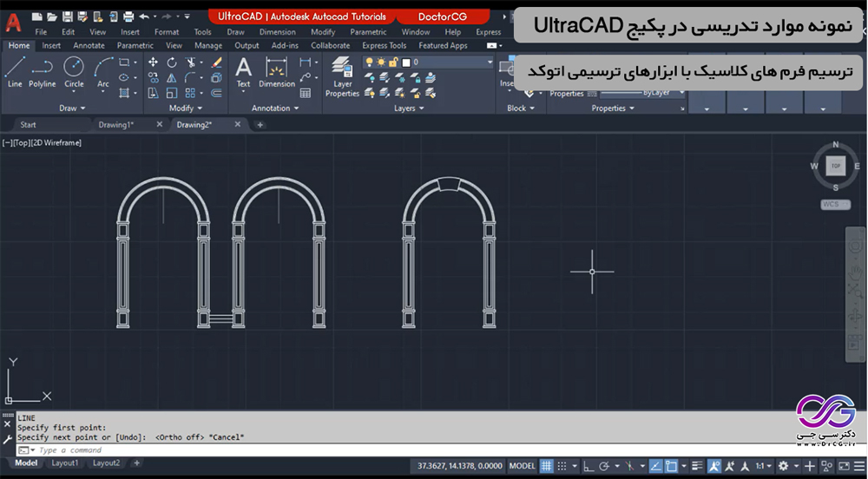Activate the Mirror tool

(172, 77)
